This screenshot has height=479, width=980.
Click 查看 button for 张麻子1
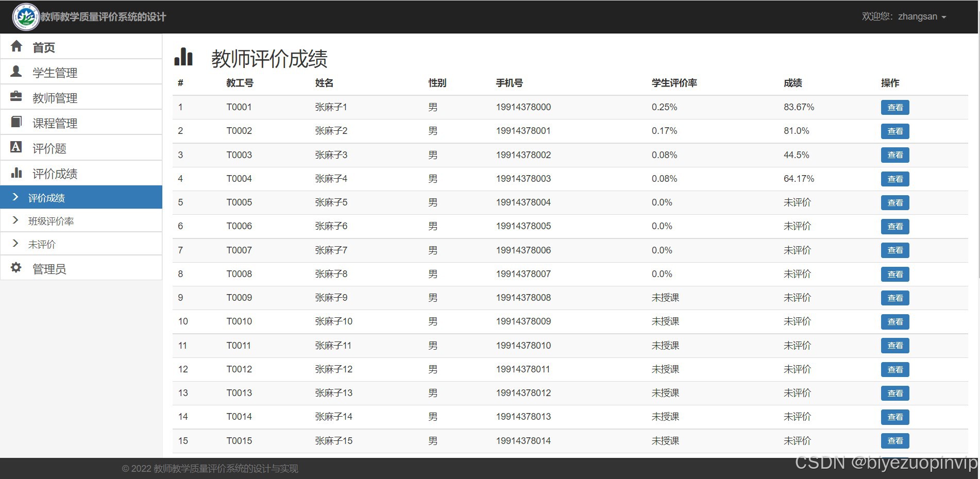(x=895, y=107)
